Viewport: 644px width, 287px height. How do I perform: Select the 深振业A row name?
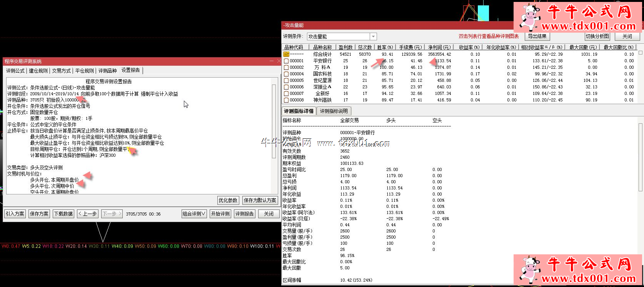[x=322, y=87]
